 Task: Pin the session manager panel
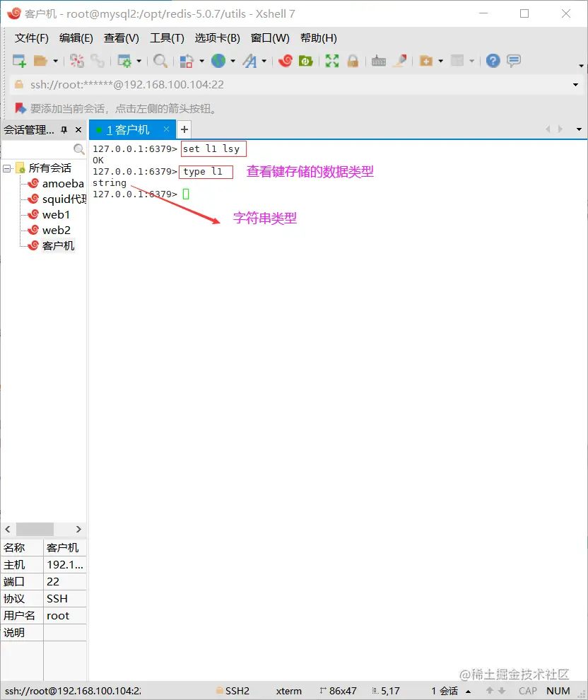64,130
